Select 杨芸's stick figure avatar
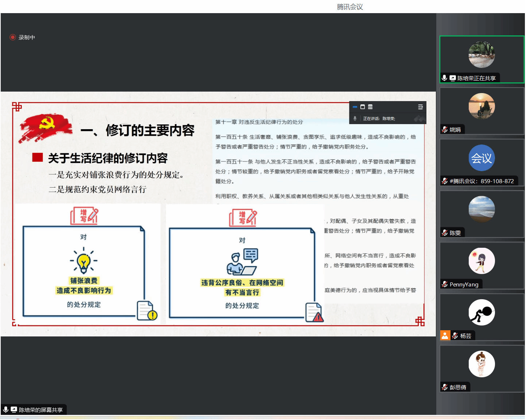The width and height of the screenshot is (526, 420). point(481,312)
